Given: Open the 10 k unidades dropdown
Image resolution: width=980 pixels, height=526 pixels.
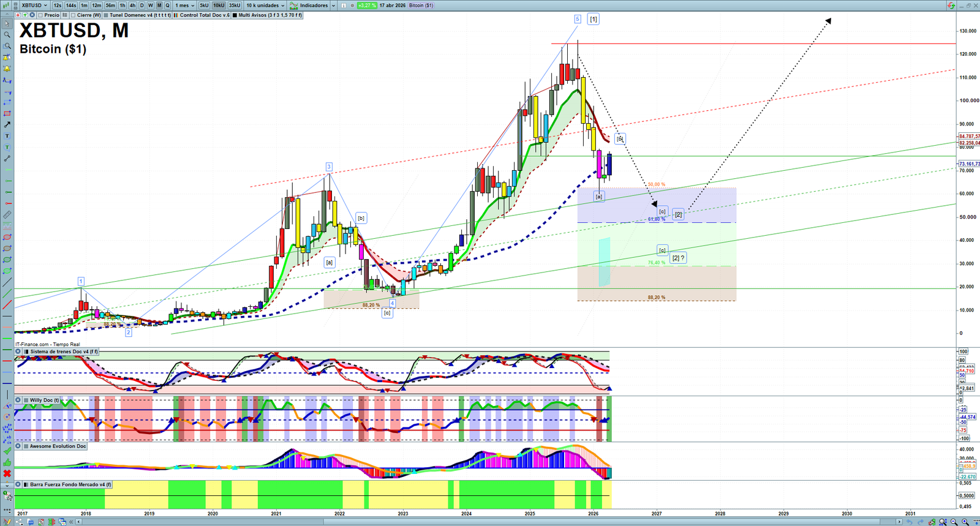Looking at the screenshot, I should [265, 6].
